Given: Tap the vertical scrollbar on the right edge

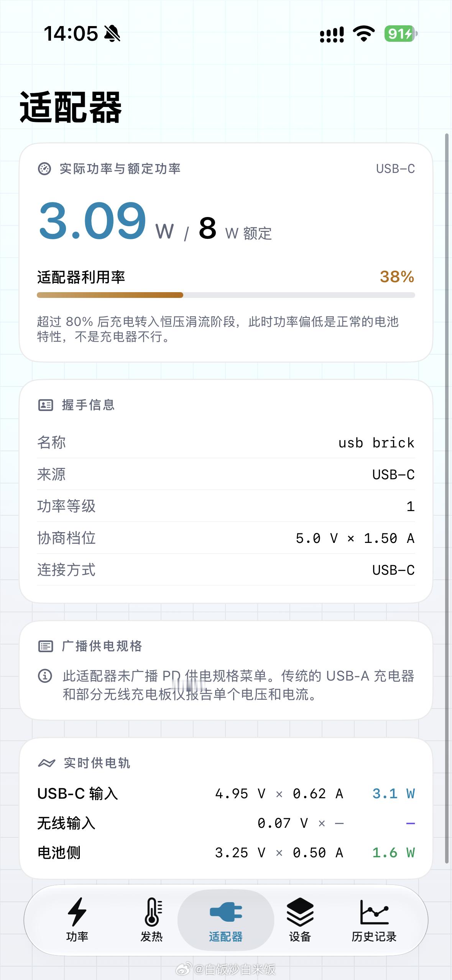Looking at the screenshot, I should pos(447,498).
